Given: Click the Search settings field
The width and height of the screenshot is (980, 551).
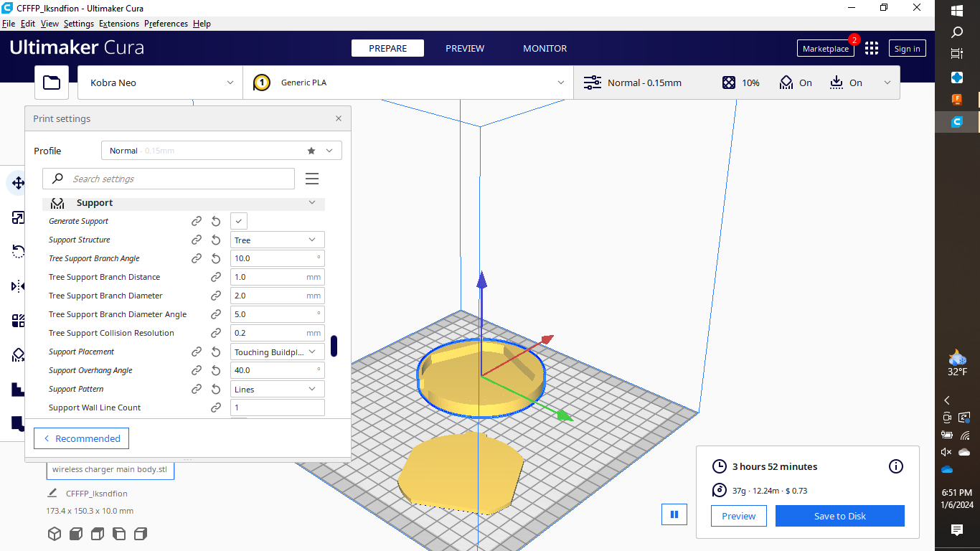Looking at the screenshot, I should click(169, 179).
